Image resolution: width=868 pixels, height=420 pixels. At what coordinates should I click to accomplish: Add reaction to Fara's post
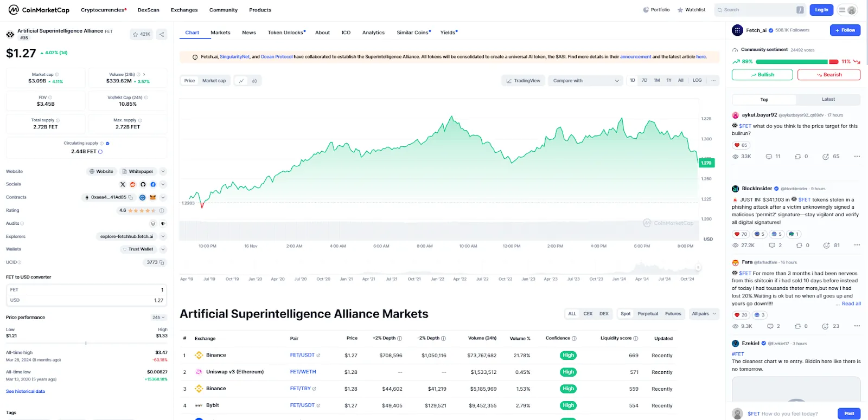click(x=825, y=326)
